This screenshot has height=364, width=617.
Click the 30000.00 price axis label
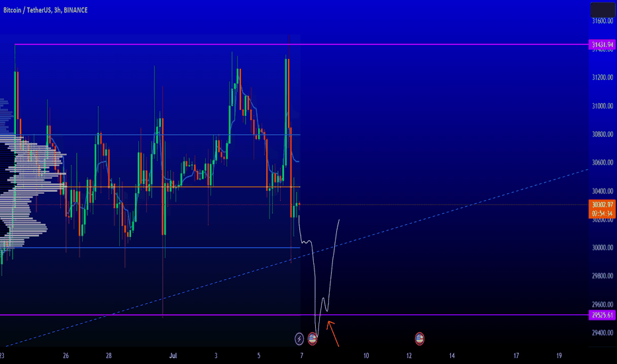[x=602, y=248]
